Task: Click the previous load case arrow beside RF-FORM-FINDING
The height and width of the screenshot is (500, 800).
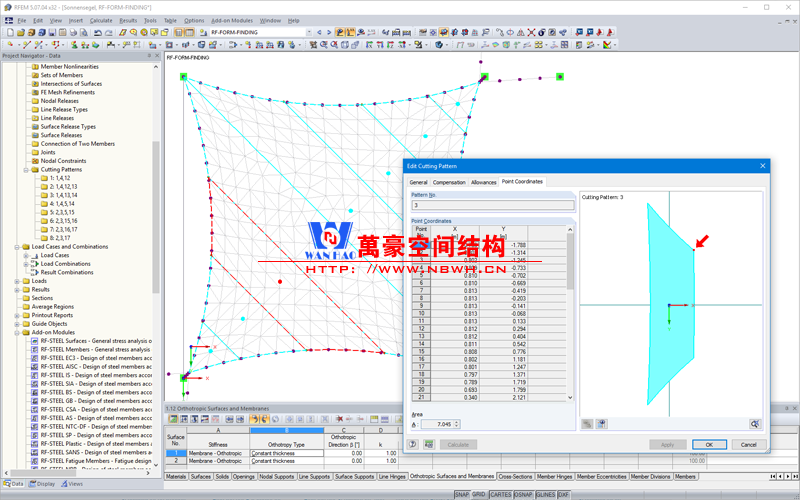Action: (319, 32)
